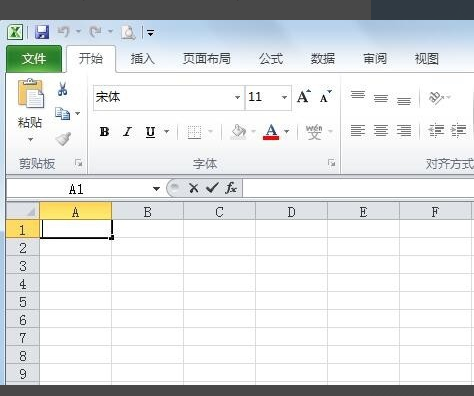Click the Increase Indent icon
This screenshot has width=474, height=396.
click(458, 130)
